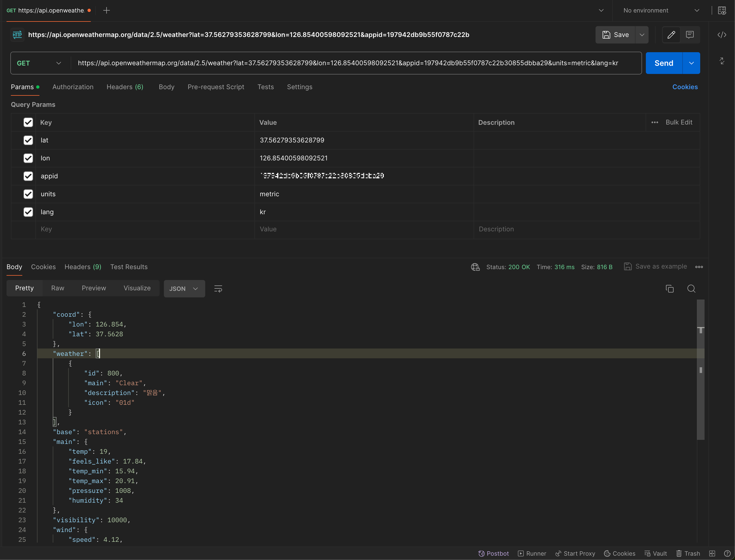The image size is (735, 560).
Task: Click the blue Send button
Action: point(664,63)
